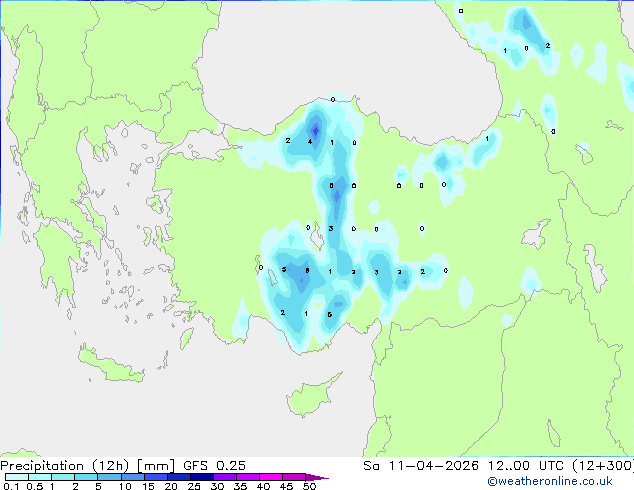
Task: Click the 45–50 mm legend swatch
Action: (x=293, y=477)
